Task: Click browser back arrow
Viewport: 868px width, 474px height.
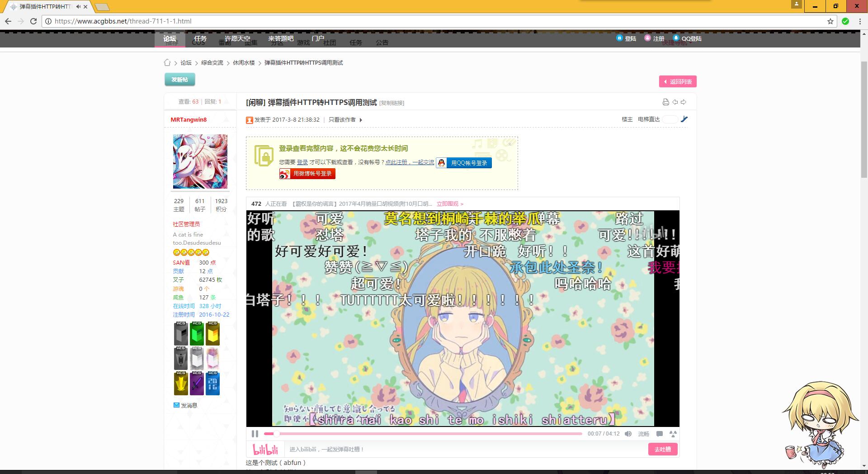Action: (x=8, y=21)
